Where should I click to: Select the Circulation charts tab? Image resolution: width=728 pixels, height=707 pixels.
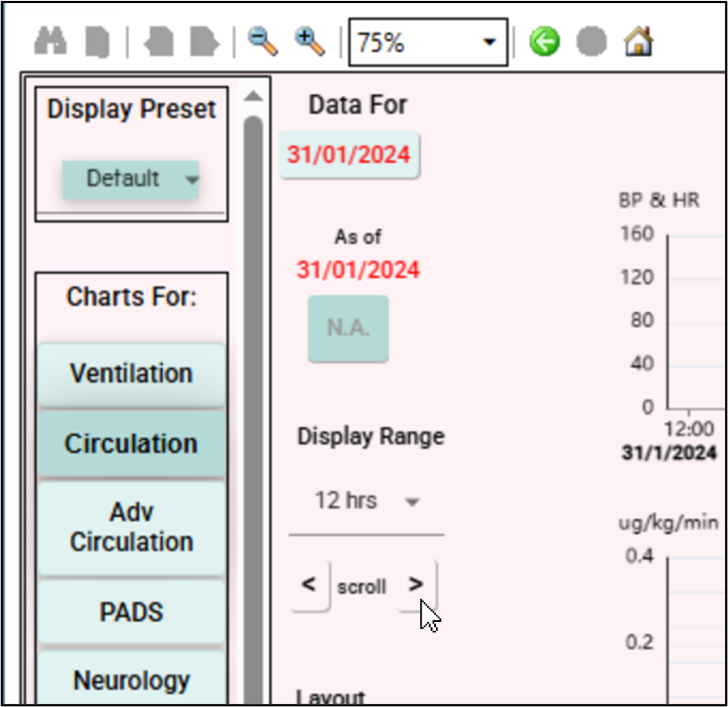(131, 443)
